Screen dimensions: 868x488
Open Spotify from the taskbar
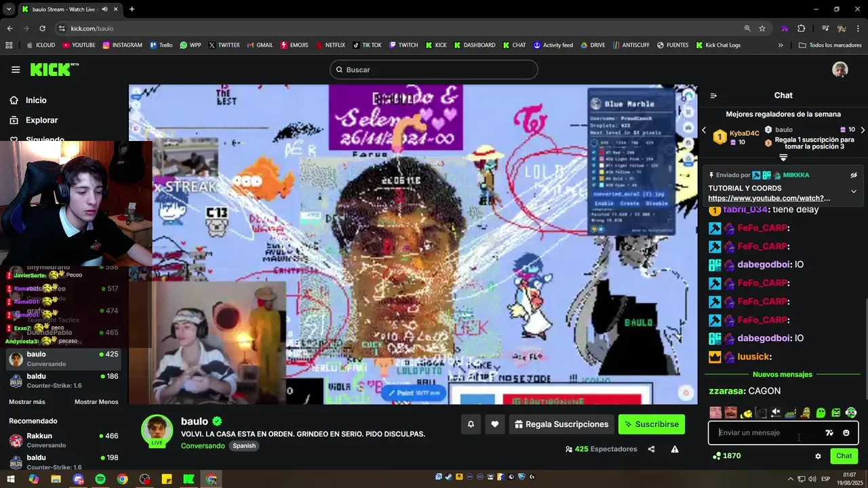click(x=100, y=479)
